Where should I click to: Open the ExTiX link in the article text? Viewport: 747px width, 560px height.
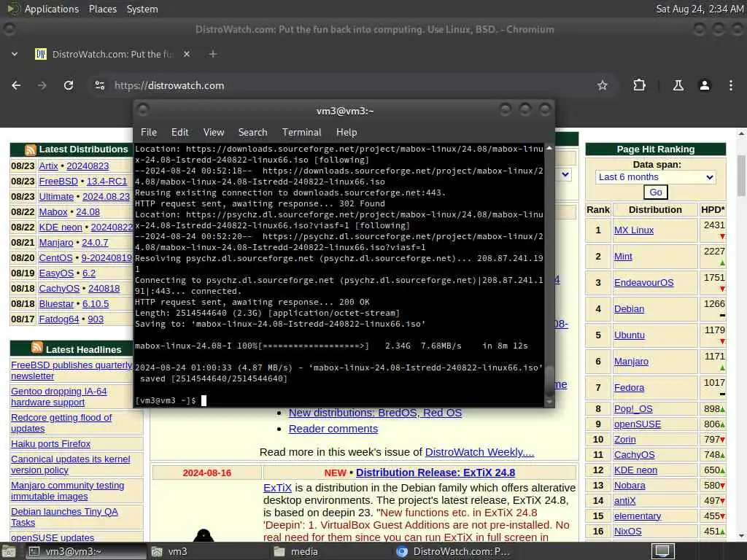tap(277, 488)
